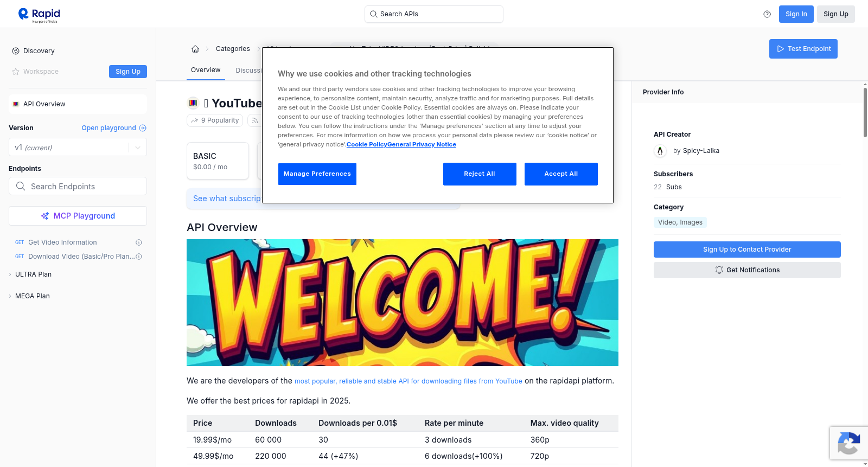868x467 pixels.
Task: Click the API Overview icon in the sidebar
Action: click(x=16, y=104)
